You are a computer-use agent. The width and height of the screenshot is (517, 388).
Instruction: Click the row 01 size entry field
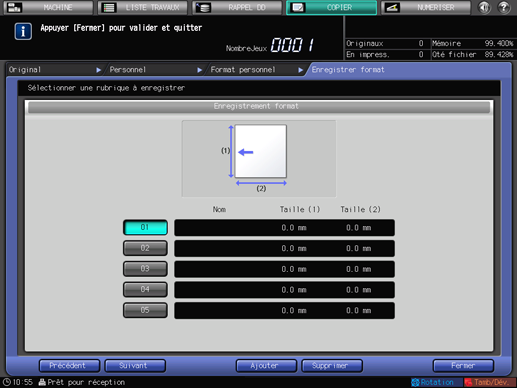284,228
